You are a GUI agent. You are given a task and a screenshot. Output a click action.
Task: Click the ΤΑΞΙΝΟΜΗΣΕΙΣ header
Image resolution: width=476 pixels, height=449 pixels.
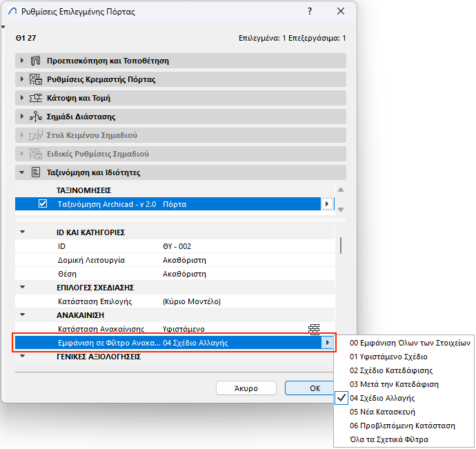coord(83,190)
